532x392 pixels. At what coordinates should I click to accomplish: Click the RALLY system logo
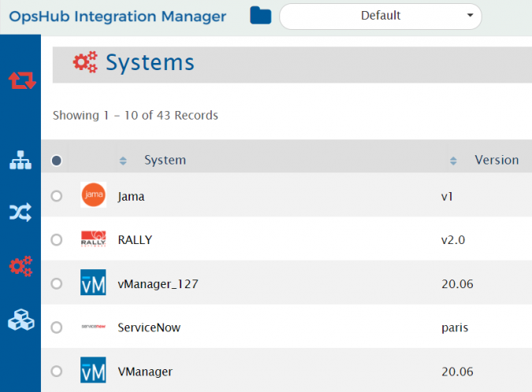click(93, 240)
